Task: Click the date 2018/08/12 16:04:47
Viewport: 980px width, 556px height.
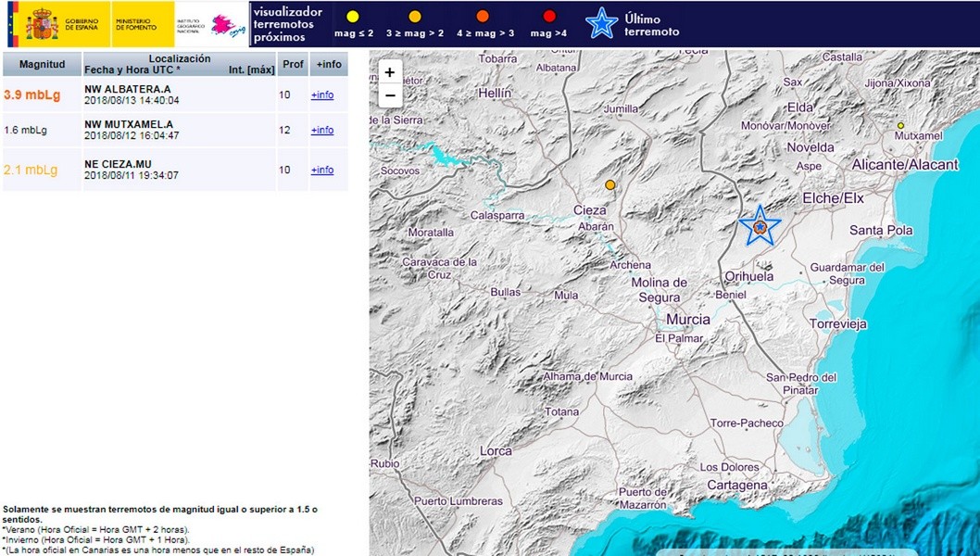Action: pos(132,135)
